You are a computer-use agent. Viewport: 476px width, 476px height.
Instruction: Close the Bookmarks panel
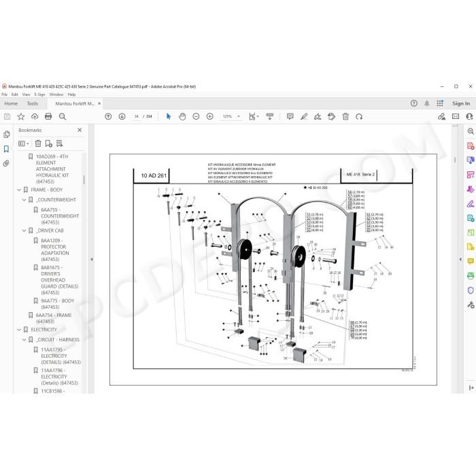coord(80,130)
